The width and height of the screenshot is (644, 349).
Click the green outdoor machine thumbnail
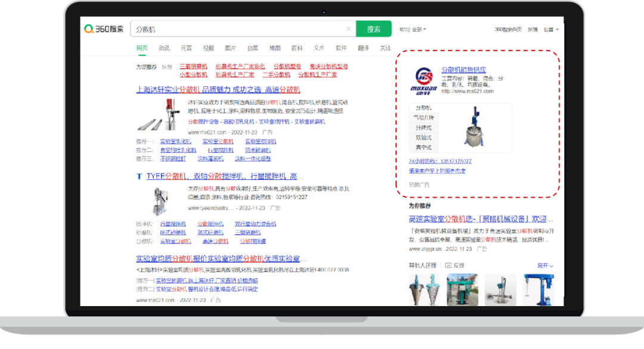point(463,290)
